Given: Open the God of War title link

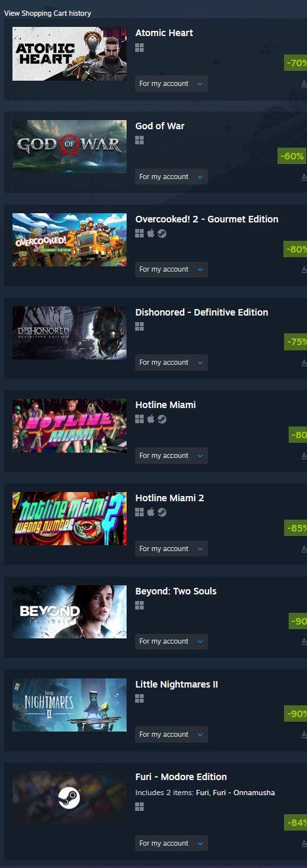Looking at the screenshot, I should tap(160, 126).
